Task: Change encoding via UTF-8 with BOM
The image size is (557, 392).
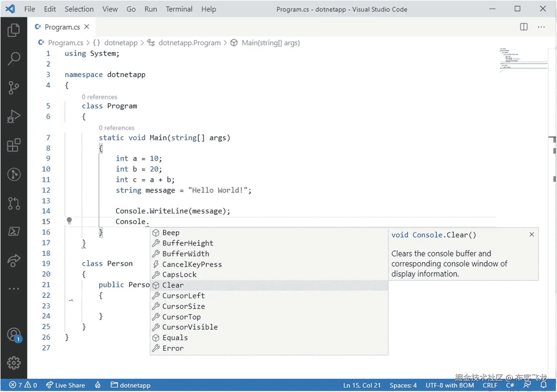Action: click(x=450, y=385)
